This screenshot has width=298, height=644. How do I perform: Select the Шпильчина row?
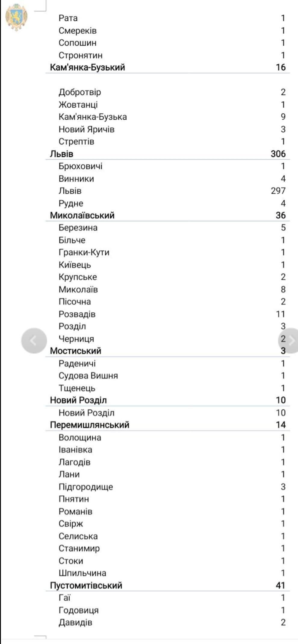pos(82,573)
